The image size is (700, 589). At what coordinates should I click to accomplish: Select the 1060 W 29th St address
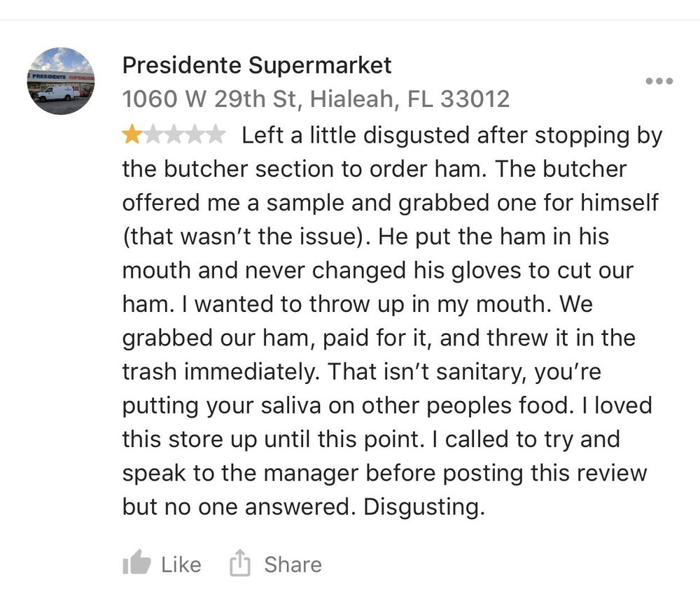pos(316,99)
